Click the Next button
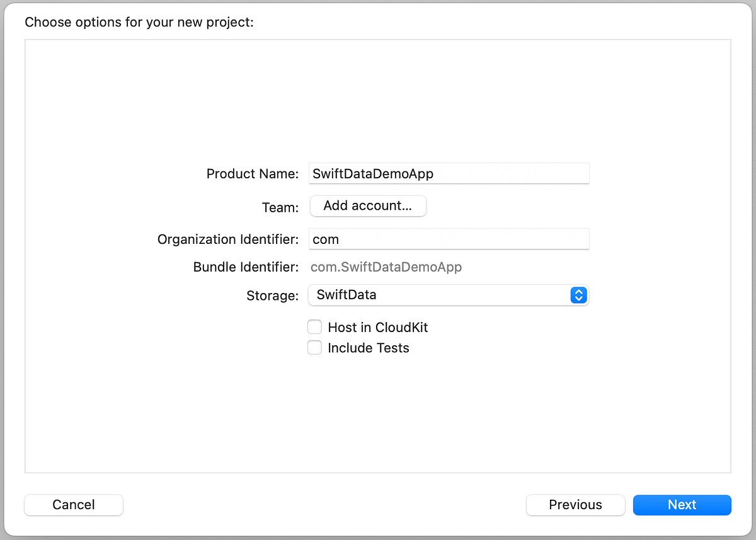The height and width of the screenshot is (540, 756). 682,505
